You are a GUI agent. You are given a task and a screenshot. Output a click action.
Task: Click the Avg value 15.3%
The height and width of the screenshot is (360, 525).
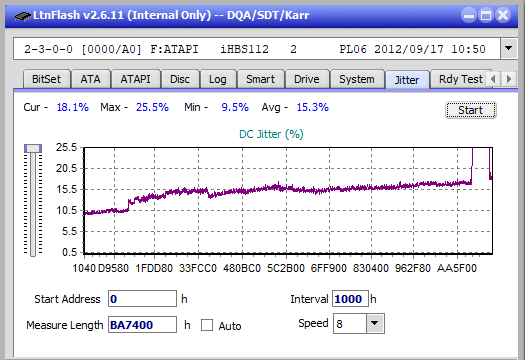[x=313, y=107]
